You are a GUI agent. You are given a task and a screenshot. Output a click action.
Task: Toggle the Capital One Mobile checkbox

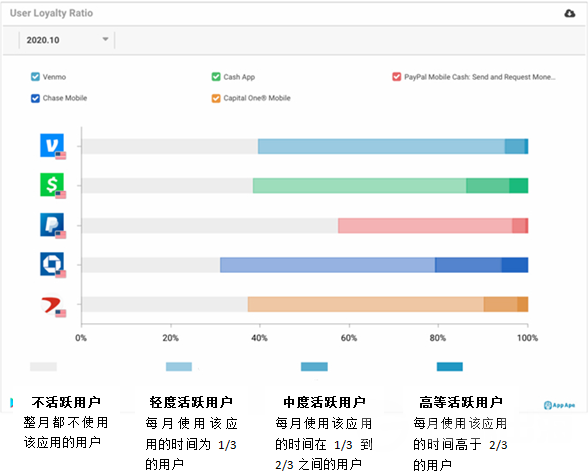(216, 98)
